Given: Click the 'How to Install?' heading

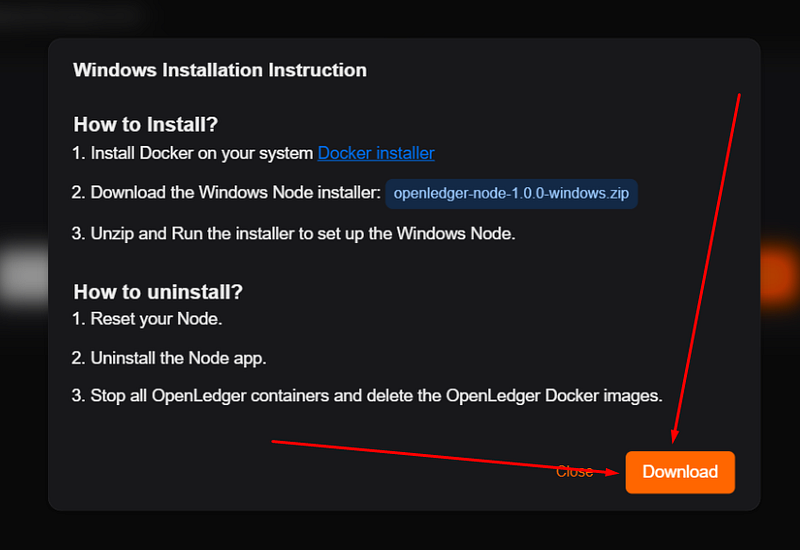Looking at the screenshot, I should pyautogui.click(x=145, y=124).
